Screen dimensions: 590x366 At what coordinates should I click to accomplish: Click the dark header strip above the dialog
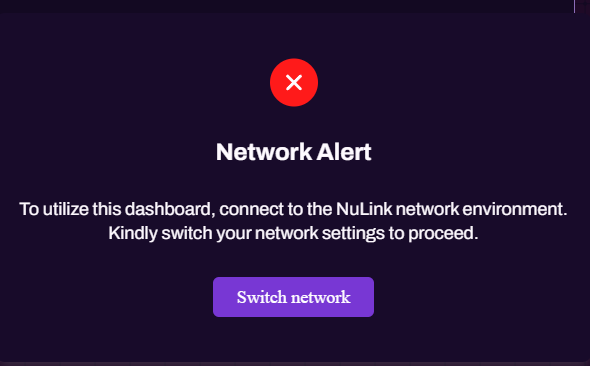[x=286, y=6]
